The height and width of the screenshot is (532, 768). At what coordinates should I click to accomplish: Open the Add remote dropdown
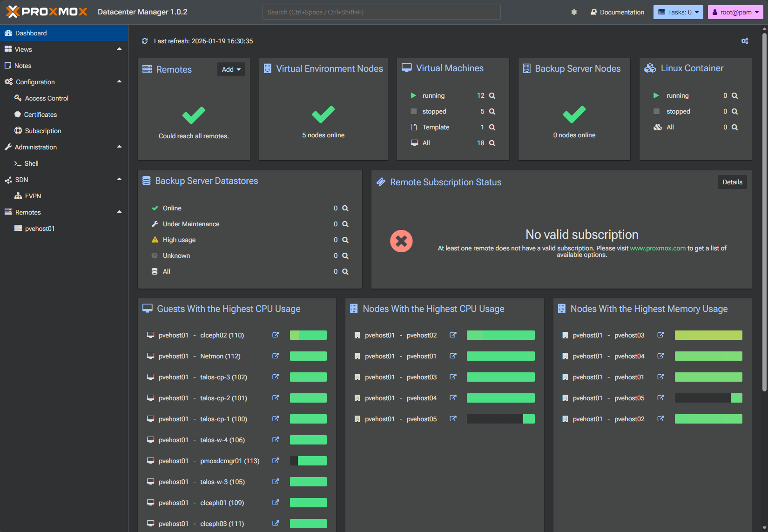click(231, 69)
